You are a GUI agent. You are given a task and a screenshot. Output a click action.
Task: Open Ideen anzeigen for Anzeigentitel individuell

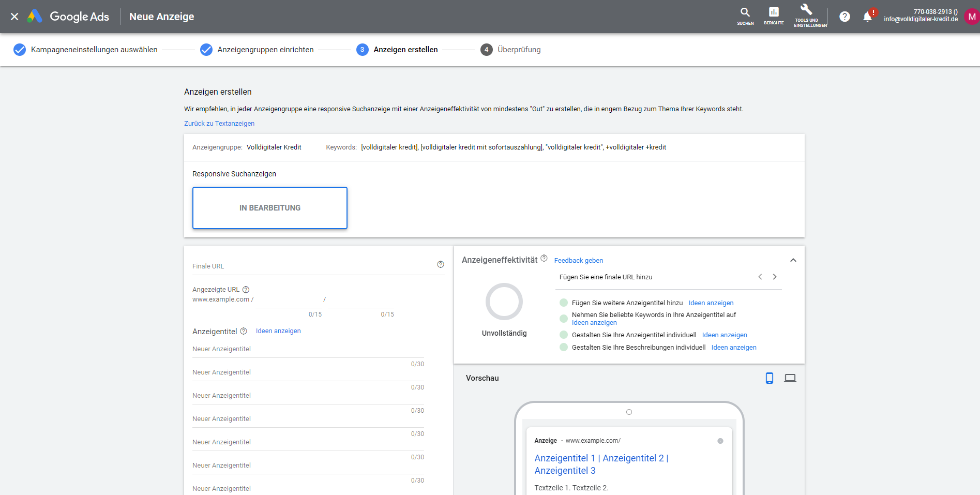(x=725, y=335)
